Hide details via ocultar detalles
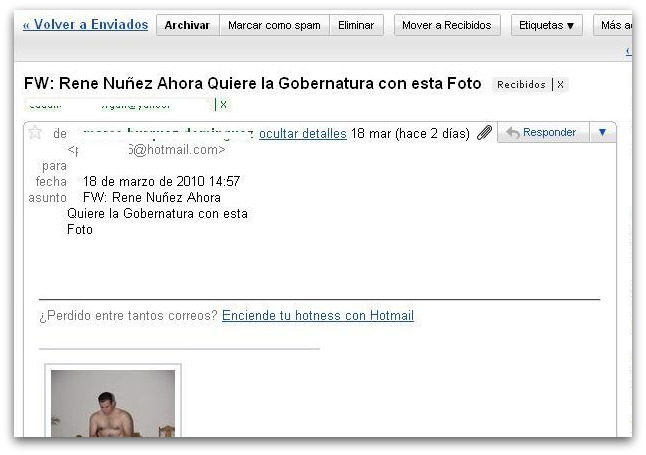 coord(303,134)
